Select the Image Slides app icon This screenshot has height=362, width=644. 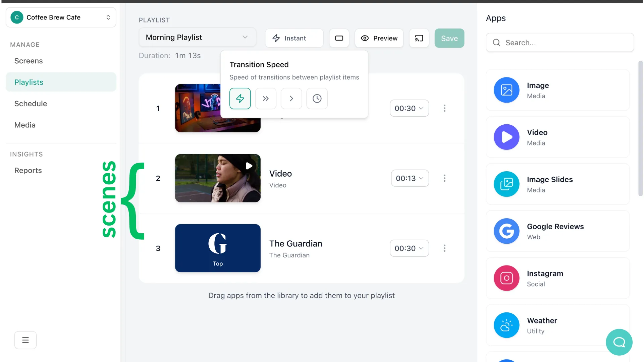click(x=506, y=184)
